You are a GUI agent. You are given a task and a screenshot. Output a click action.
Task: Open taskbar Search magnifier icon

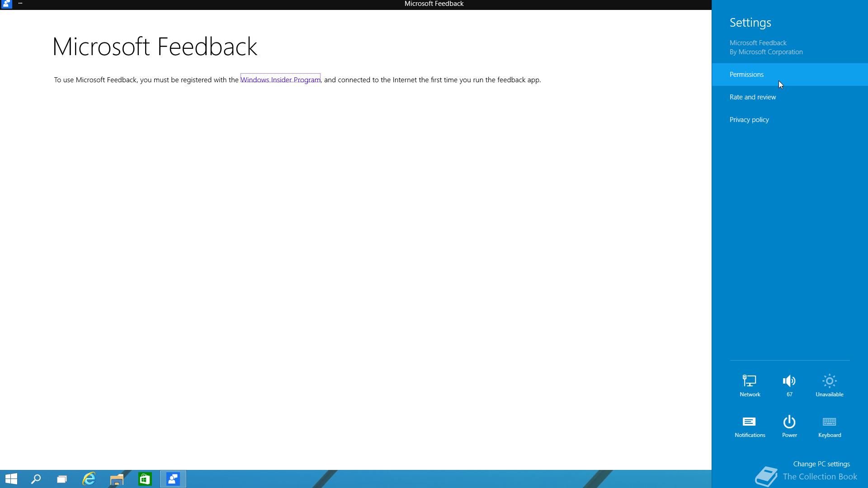pos(36,479)
